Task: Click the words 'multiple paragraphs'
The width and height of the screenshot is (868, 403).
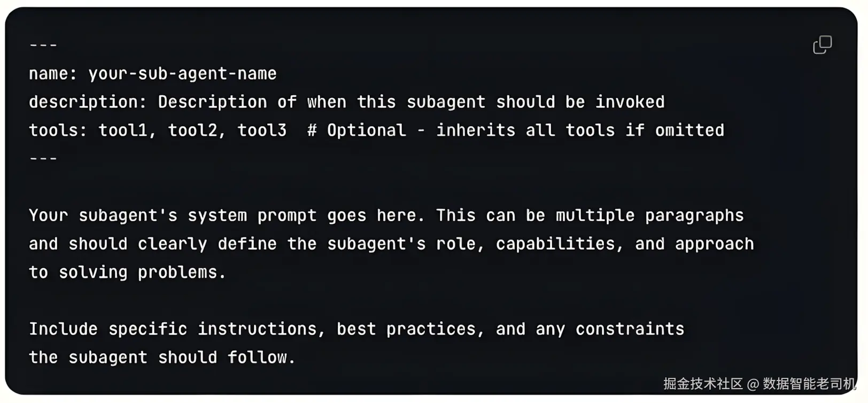Action: point(649,215)
